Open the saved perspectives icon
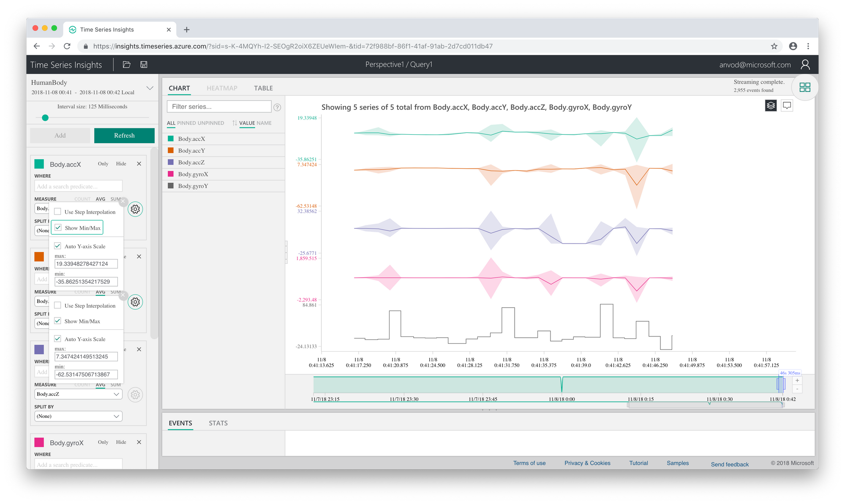 point(126,64)
